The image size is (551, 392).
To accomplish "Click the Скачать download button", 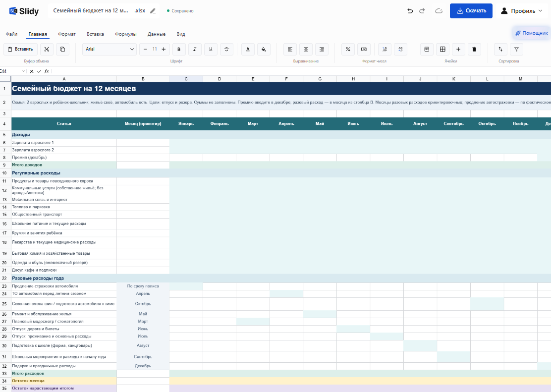I will (x=471, y=11).
